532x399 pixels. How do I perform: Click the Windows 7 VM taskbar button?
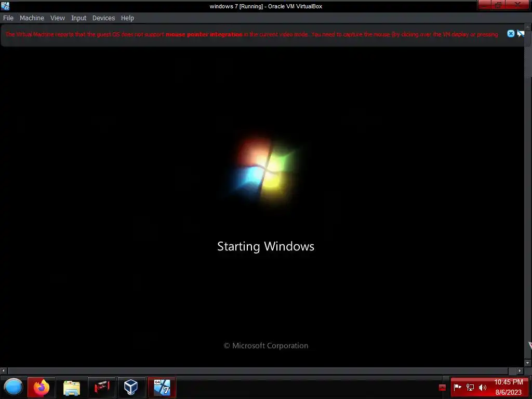[x=162, y=387]
